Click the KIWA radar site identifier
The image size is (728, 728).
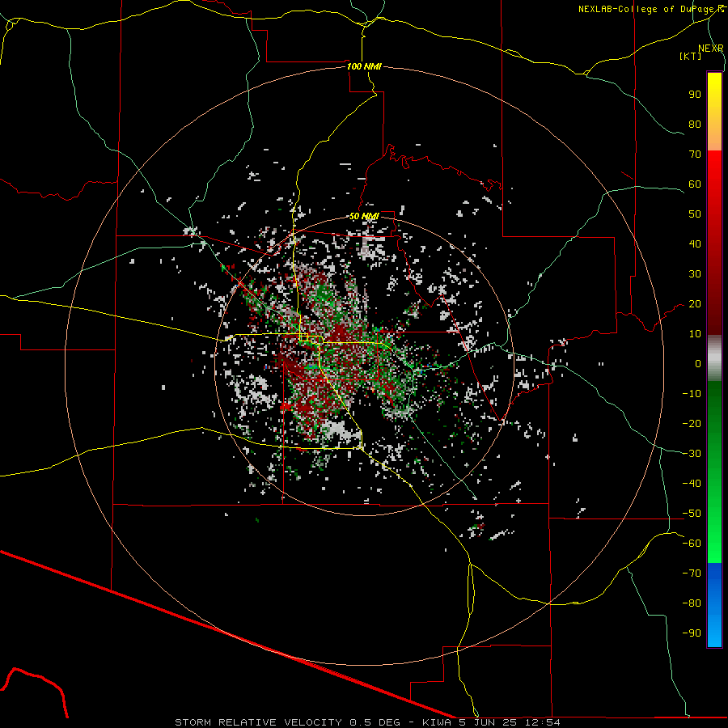point(437,722)
